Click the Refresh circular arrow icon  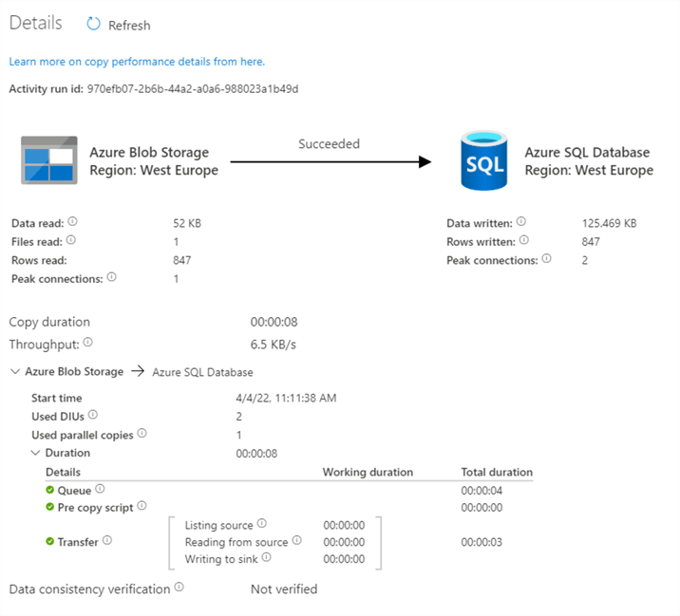[x=93, y=24]
